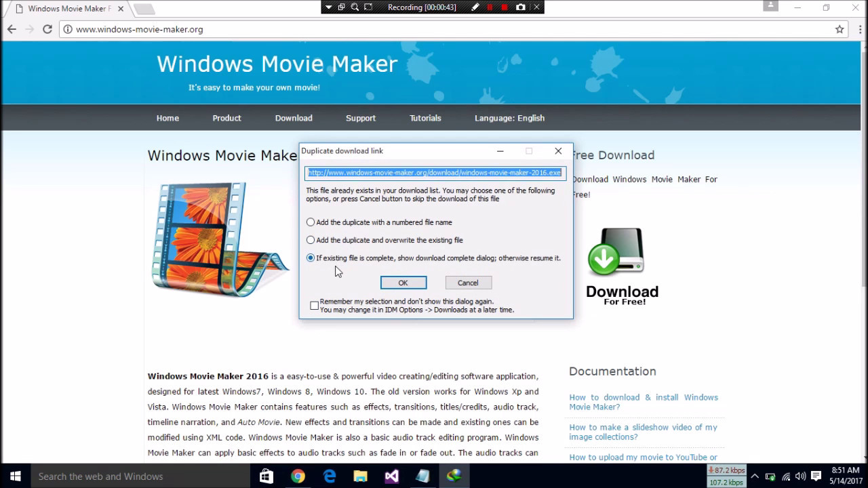868x488 pixels.
Task: Click the recorder region select icon
Action: [x=368, y=7]
